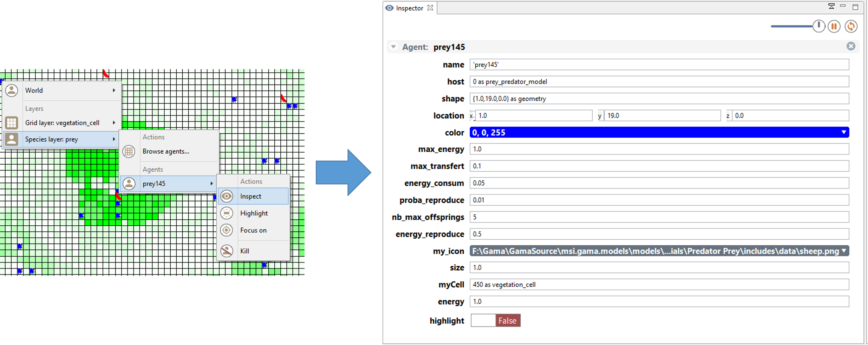Remove the prey145 agent panel with the round X

pos(851,46)
